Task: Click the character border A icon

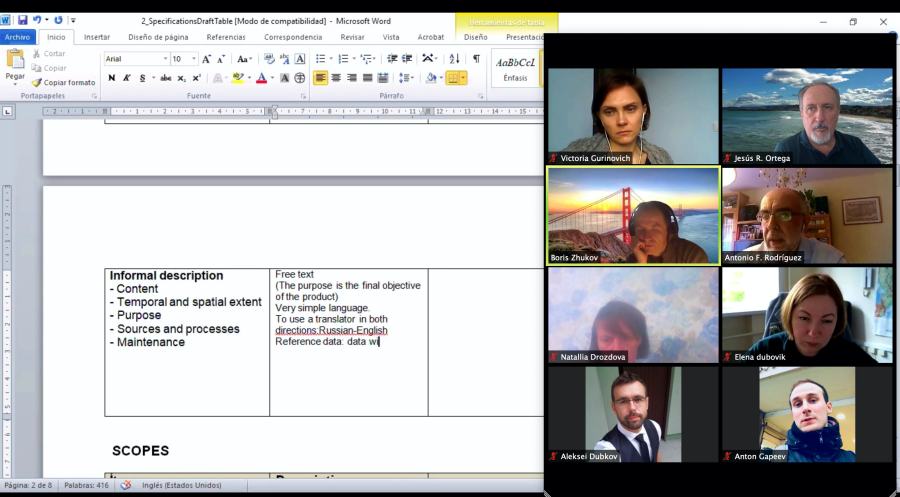Action: (x=300, y=59)
